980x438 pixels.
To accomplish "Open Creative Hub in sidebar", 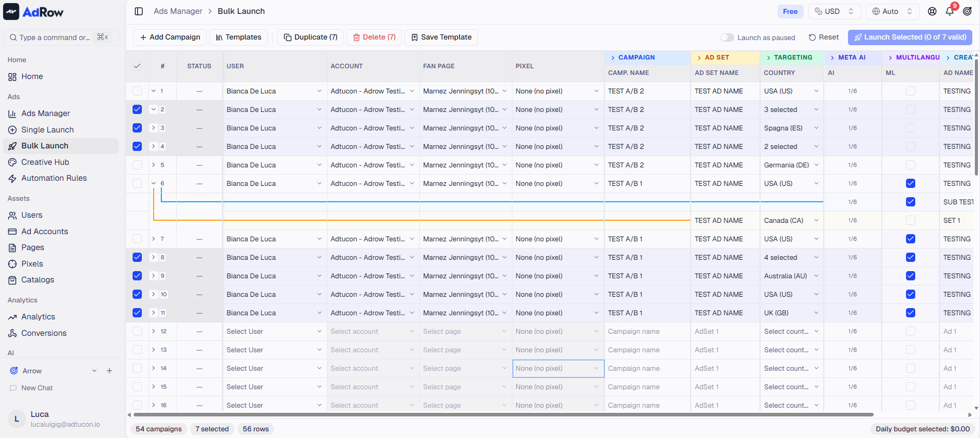I will pyautogui.click(x=45, y=162).
